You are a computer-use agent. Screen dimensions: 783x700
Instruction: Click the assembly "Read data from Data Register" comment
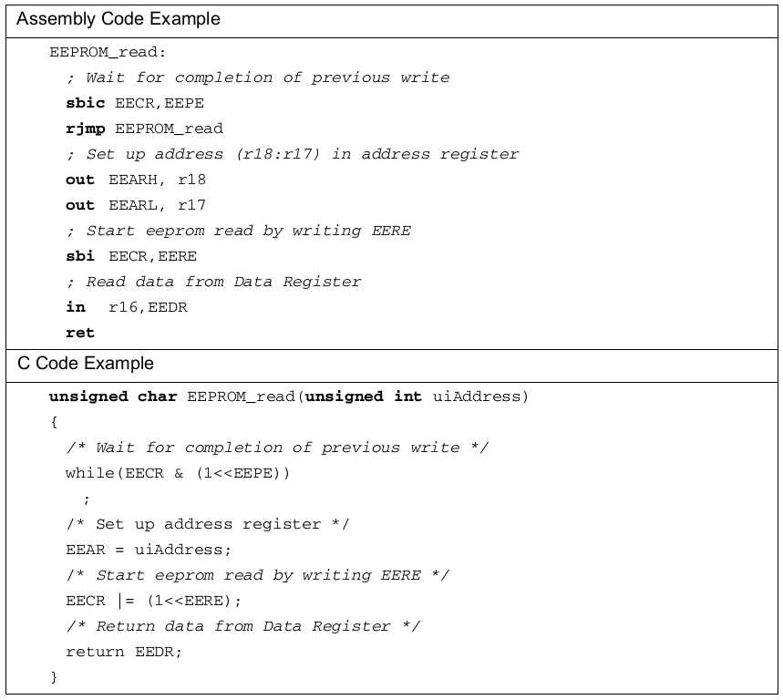coord(214,282)
